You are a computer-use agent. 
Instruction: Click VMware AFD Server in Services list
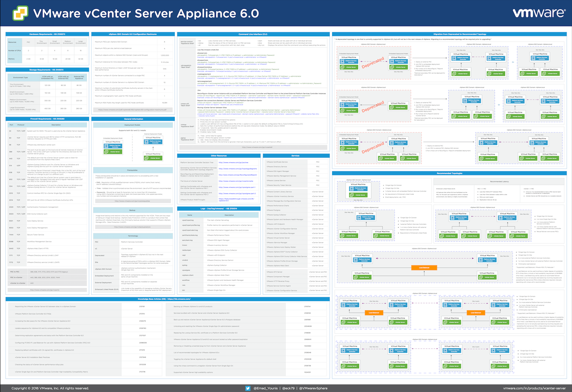click(x=274, y=272)
